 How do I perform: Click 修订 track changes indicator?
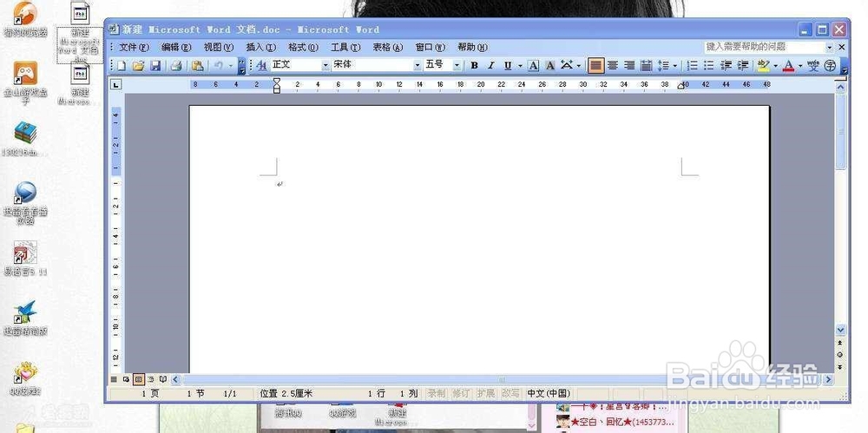(x=461, y=394)
